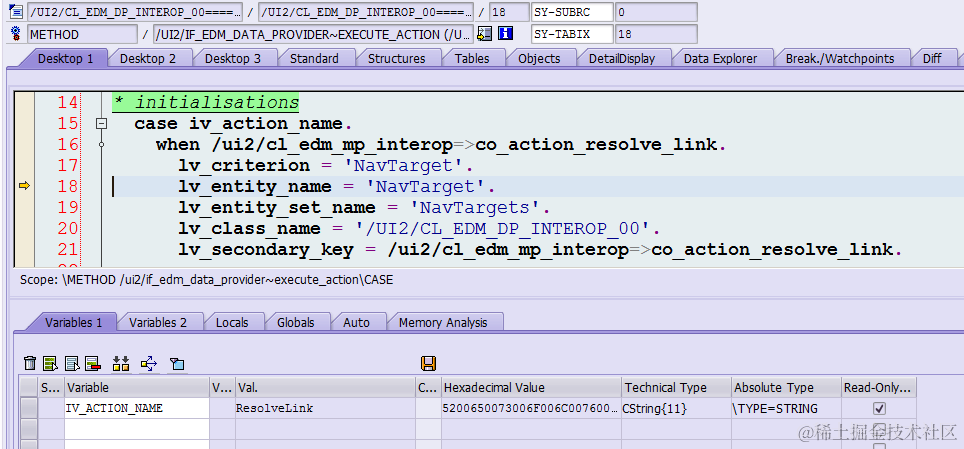This screenshot has height=449, width=964.
Task: Open the Diff tab
Action: click(932, 58)
